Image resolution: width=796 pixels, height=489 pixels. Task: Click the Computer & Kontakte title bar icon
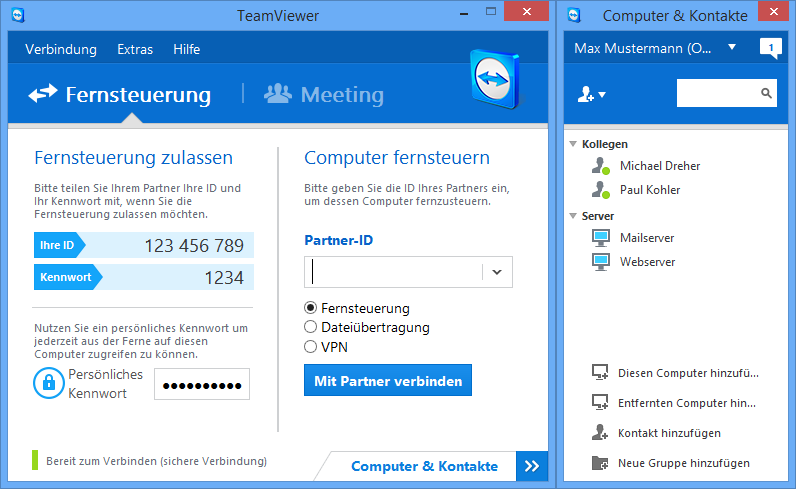tap(574, 15)
